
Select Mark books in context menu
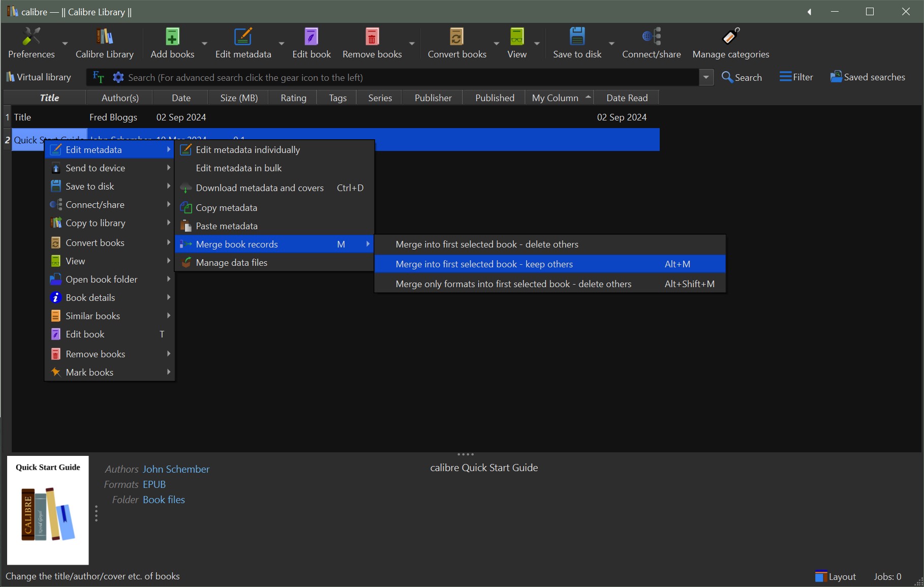tap(110, 373)
